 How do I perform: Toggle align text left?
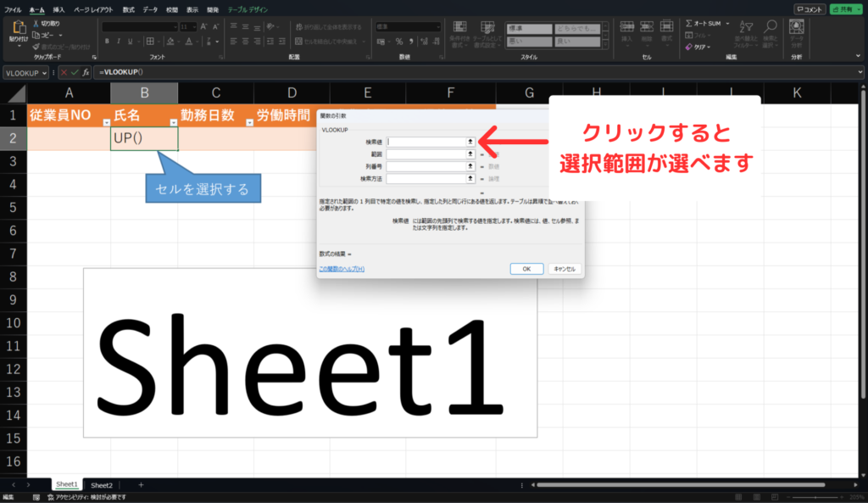click(x=234, y=41)
